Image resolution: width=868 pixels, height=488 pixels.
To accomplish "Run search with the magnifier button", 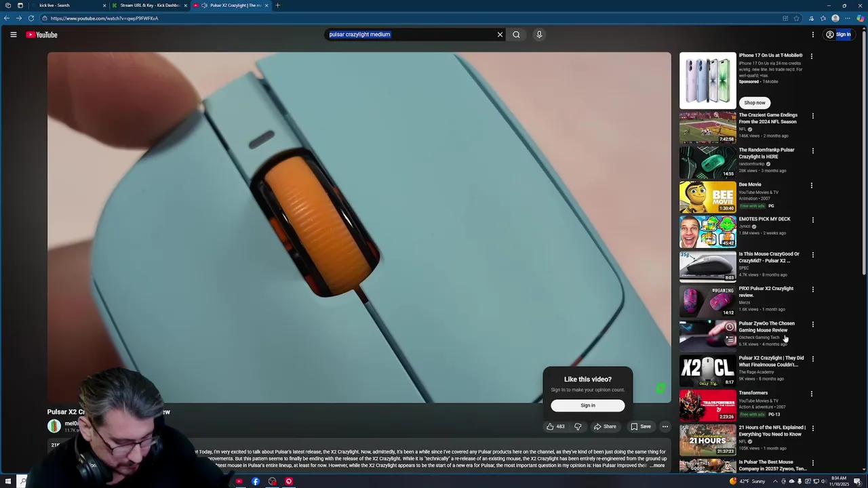I will click(516, 35).
